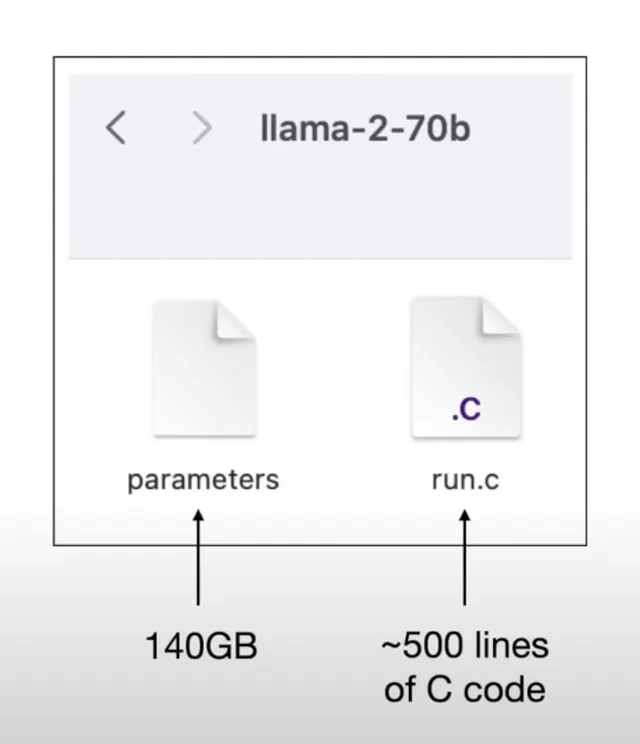Click empty toolbar space right of llama-2-70b
This screenshot has height=744, width=640.
tap(522, 129)
